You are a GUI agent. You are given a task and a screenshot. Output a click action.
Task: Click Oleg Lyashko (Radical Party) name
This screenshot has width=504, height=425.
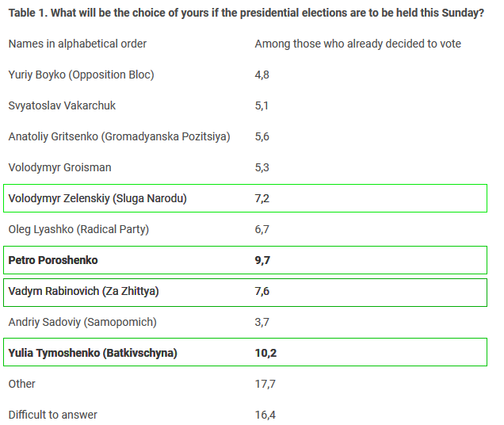[78, 229]
